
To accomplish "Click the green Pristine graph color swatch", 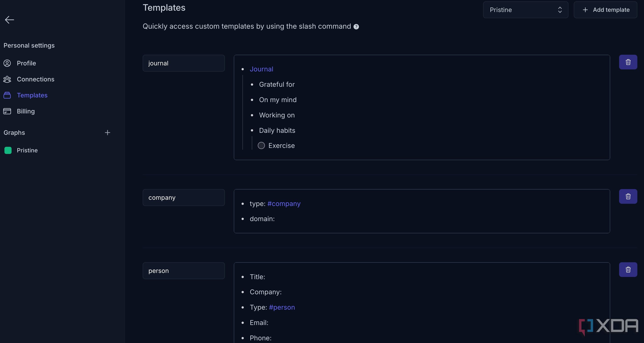I will tap(8, 150).
